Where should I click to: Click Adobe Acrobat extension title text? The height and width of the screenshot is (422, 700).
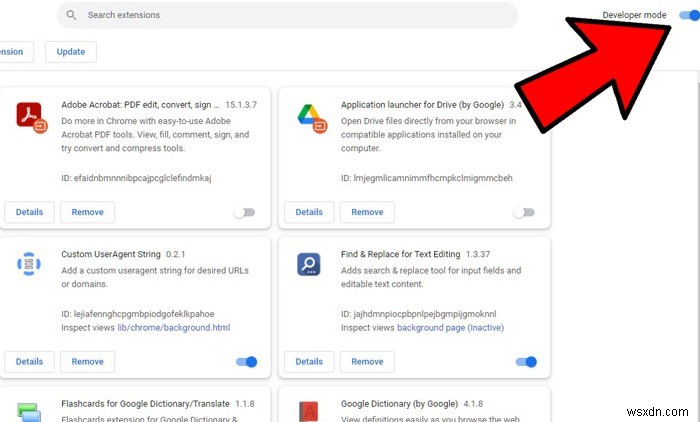(x=140, y=105)
